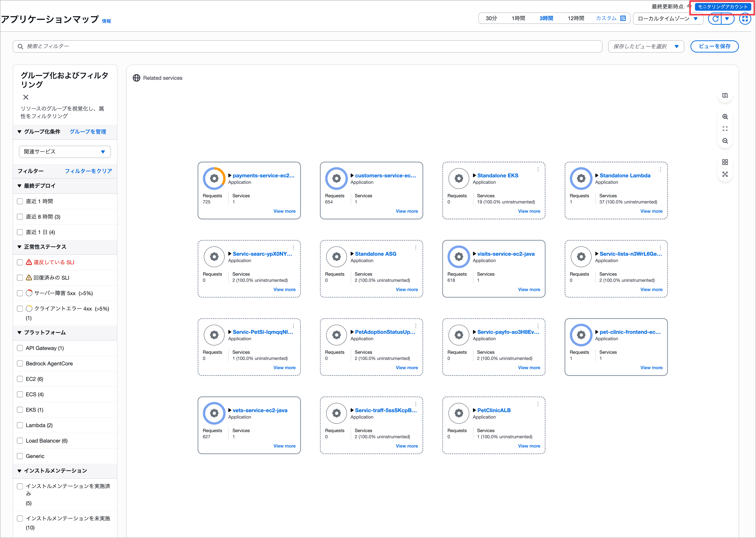The width and height of the screenshot is (756, 538).
Task: Zoom in on the application map
Action: [x=725, y=117]
